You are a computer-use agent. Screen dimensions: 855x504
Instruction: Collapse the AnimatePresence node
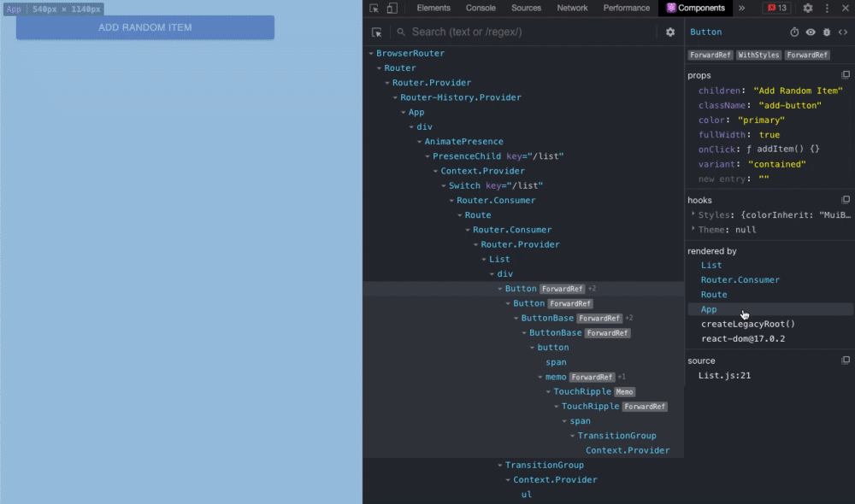click(x=421, y=141)
